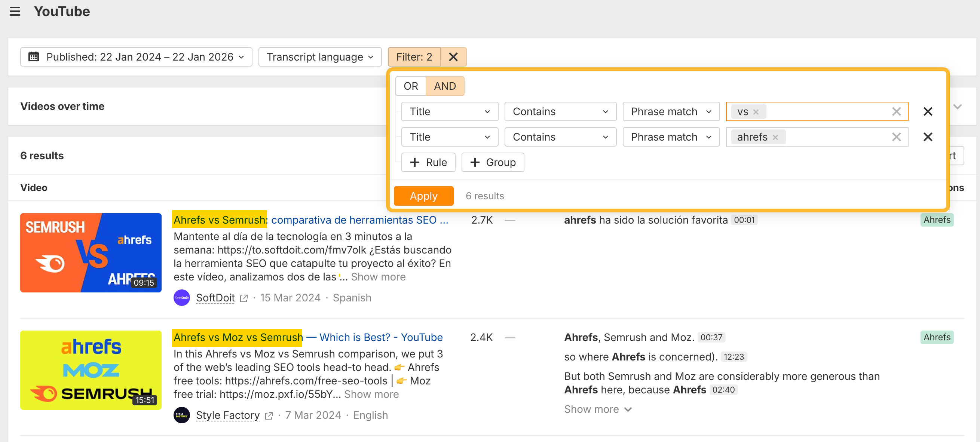Remove the 'ahrefs' keyword chip

coord(775,137)
